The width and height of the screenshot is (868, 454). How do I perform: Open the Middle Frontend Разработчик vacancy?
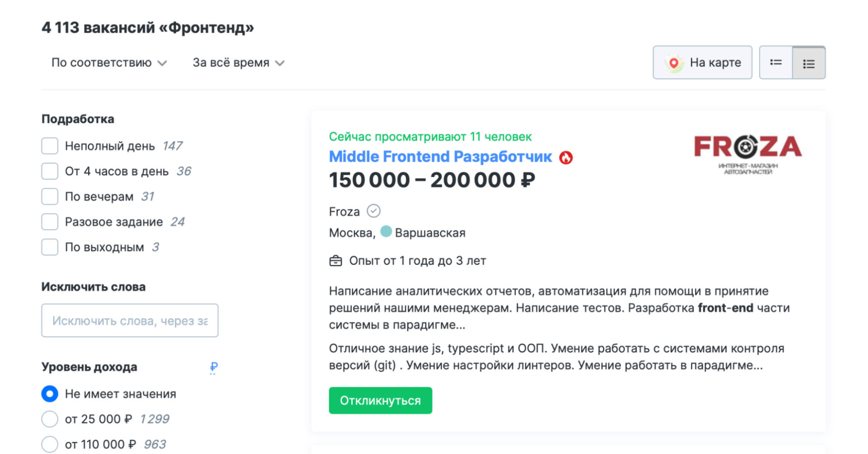click(x=440, y=157)
